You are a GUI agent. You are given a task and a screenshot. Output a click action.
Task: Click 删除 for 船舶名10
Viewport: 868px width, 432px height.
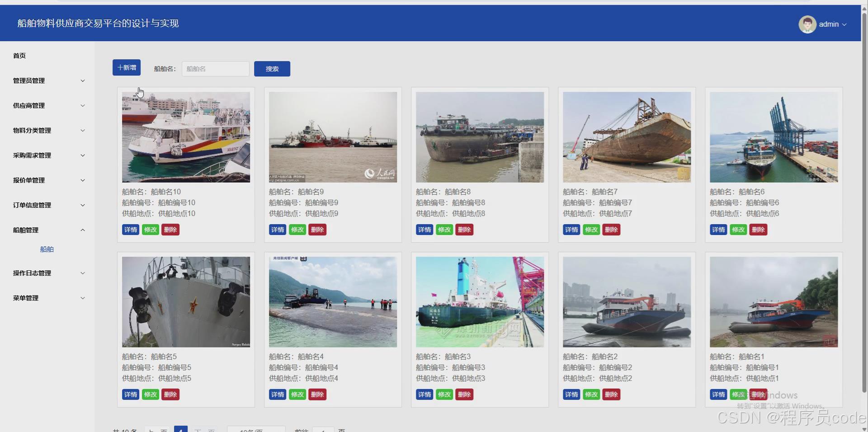click(x=170, y=230)
